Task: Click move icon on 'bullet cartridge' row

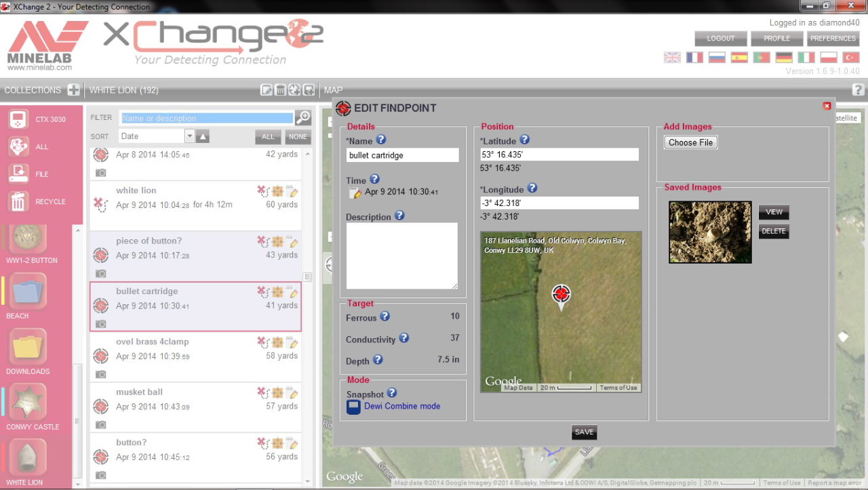Action: [x=277, y=292]
